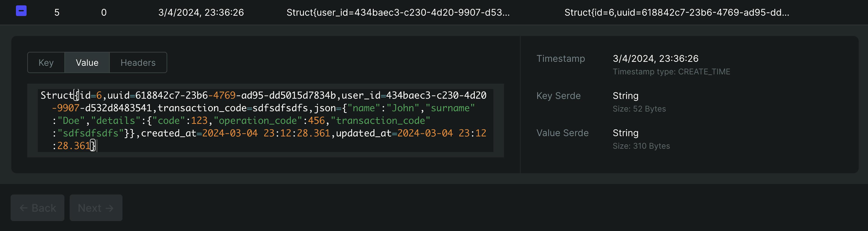Place cursor after the closing brace in the value editor
Screen dimensions: 868x231
97,146
